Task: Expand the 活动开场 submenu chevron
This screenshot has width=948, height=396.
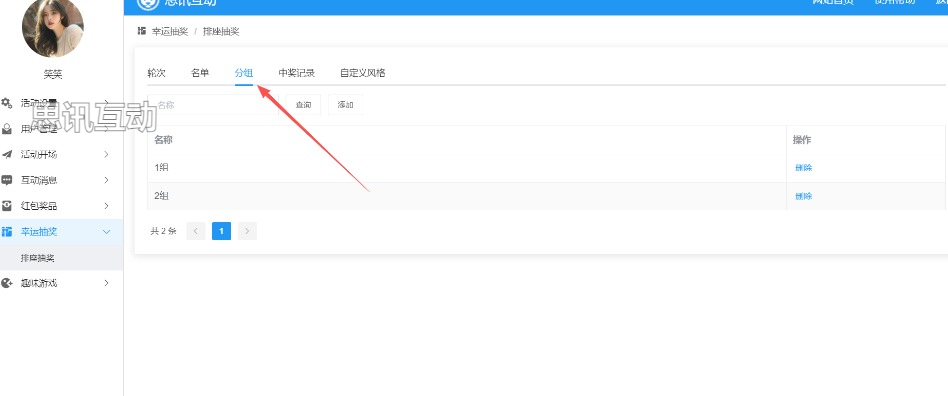Action: coord(106,154)
